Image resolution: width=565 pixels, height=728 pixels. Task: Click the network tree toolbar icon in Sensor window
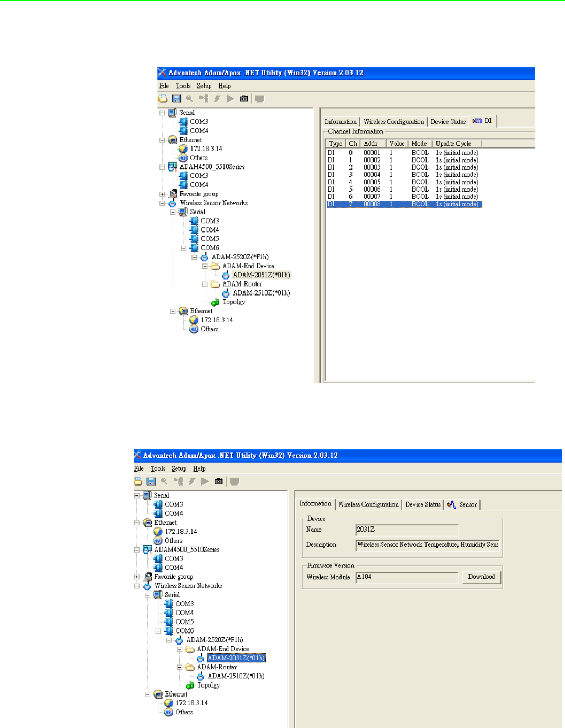(x=178, y=481)
